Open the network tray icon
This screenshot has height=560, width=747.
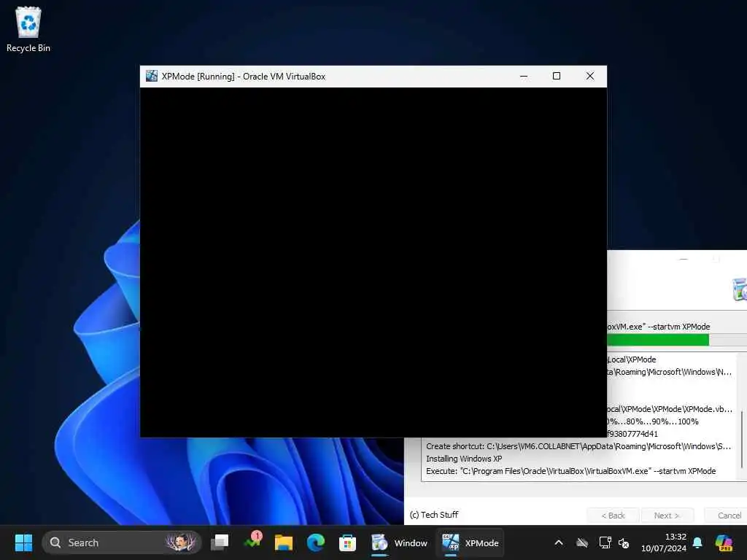pos(605,542)
